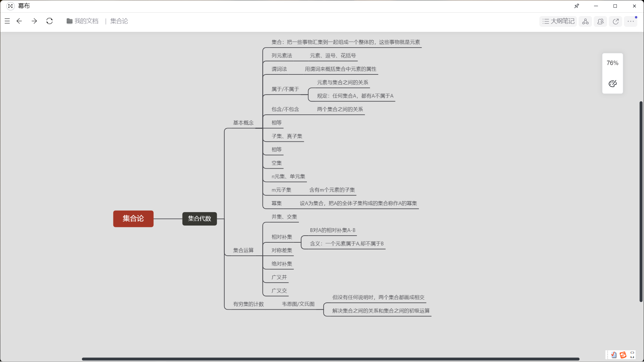Open the collaborators people icon
Image resolution: width=644 pixels, height=362 pixels.
600,21
